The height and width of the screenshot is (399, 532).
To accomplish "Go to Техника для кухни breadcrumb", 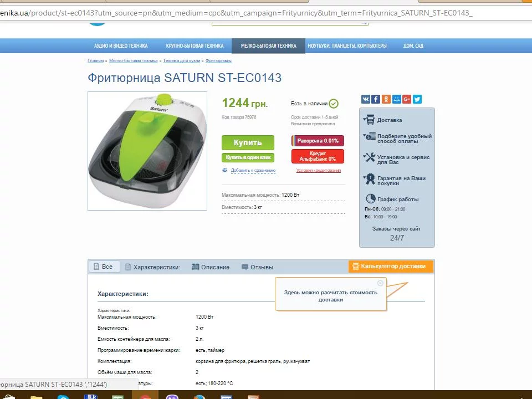I will (x=182, y=61).
